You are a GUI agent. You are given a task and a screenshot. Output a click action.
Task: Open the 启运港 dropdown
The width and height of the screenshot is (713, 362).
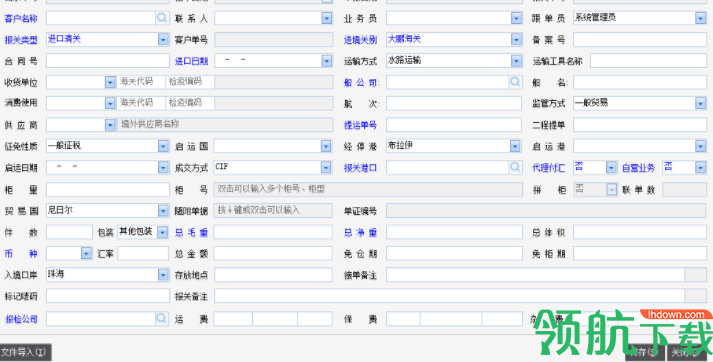pyautogui.click(x=700, y=146)
